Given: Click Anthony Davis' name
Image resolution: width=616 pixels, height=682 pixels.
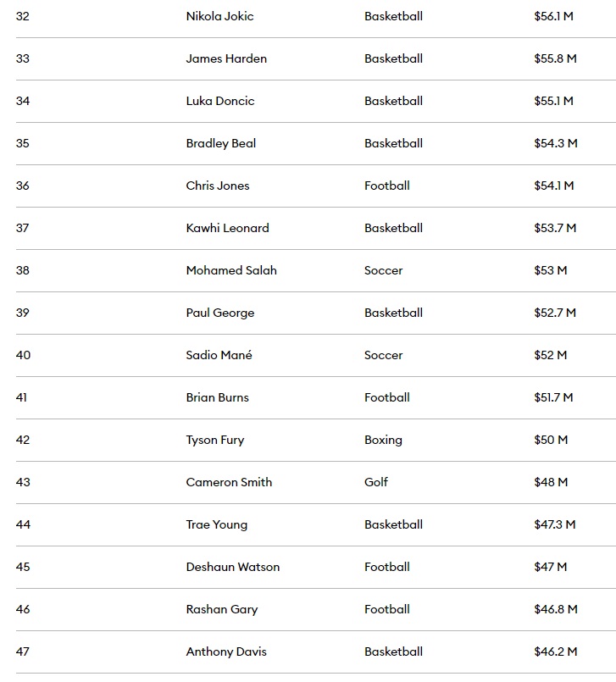Looking at the screenshot, I should pos(226,652).
